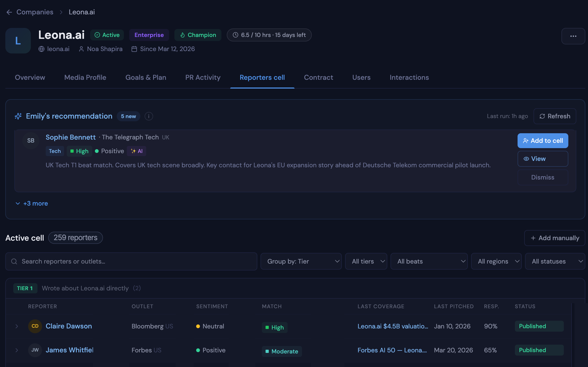
Task: Click the 6.5 / 10 hrs time badge
Action: click(269, 35)
